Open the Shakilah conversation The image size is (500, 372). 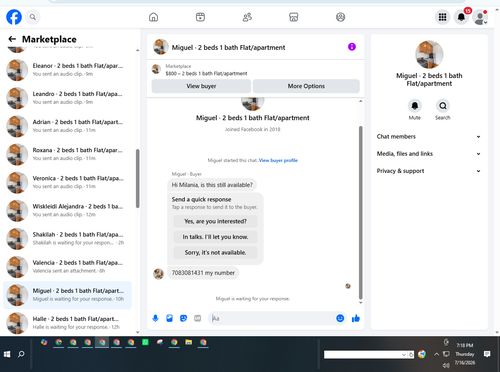(x=67, y=239)
